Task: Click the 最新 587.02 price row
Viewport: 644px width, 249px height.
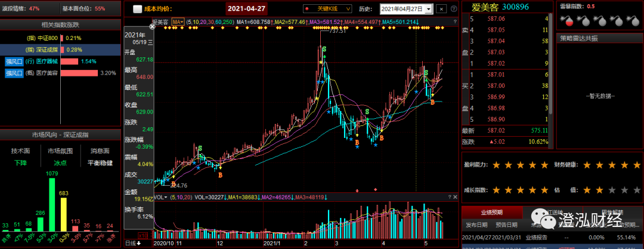Action: point(506,130)
